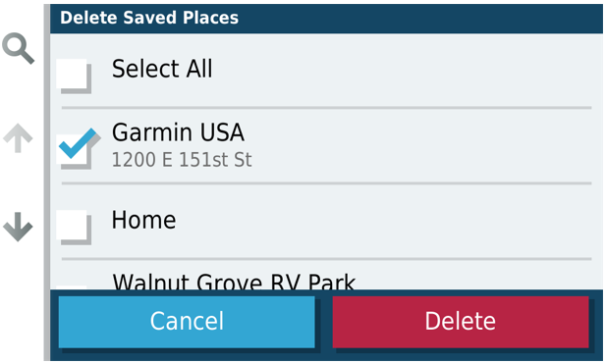The width and height of the screenshot is (606, 364).
Task: Click the gray vertical scrollbar strip
Action: tap(47, 182)
